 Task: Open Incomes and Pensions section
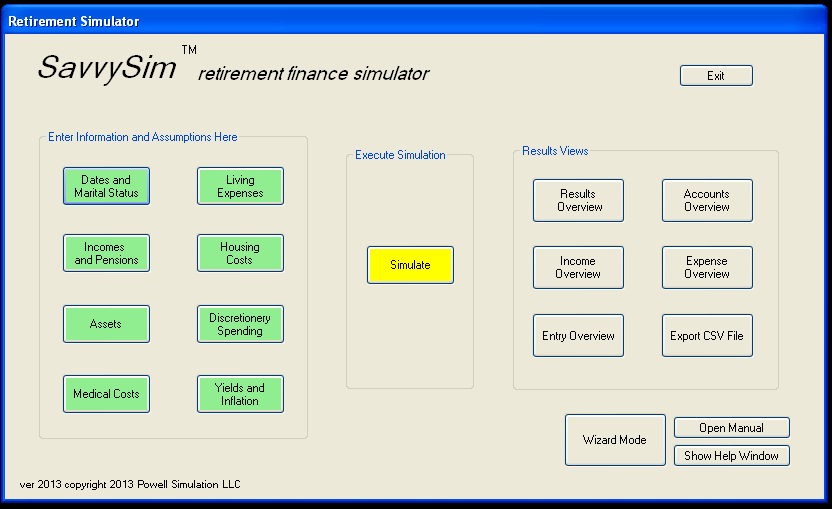click(106, 253)
